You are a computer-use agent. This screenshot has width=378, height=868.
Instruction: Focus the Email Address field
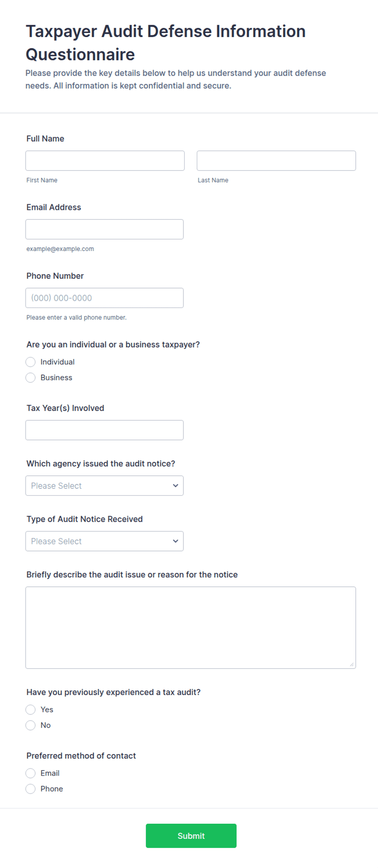point(104,230)
